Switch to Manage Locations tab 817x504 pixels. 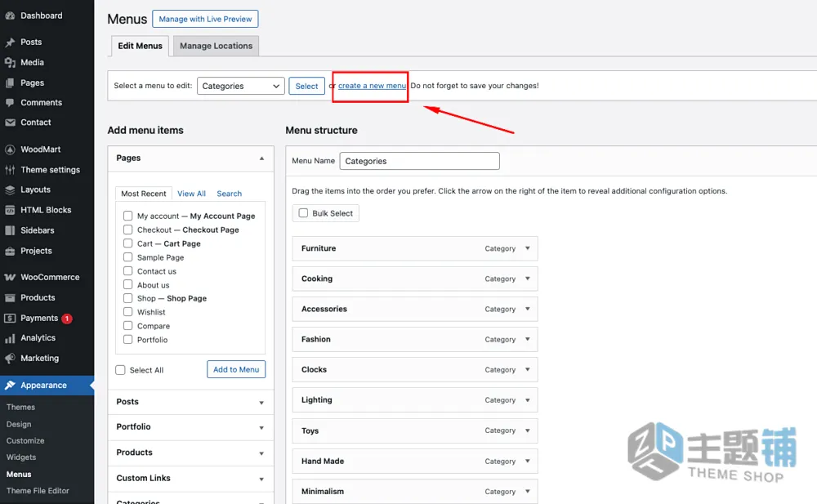click(x=216, y=46)
